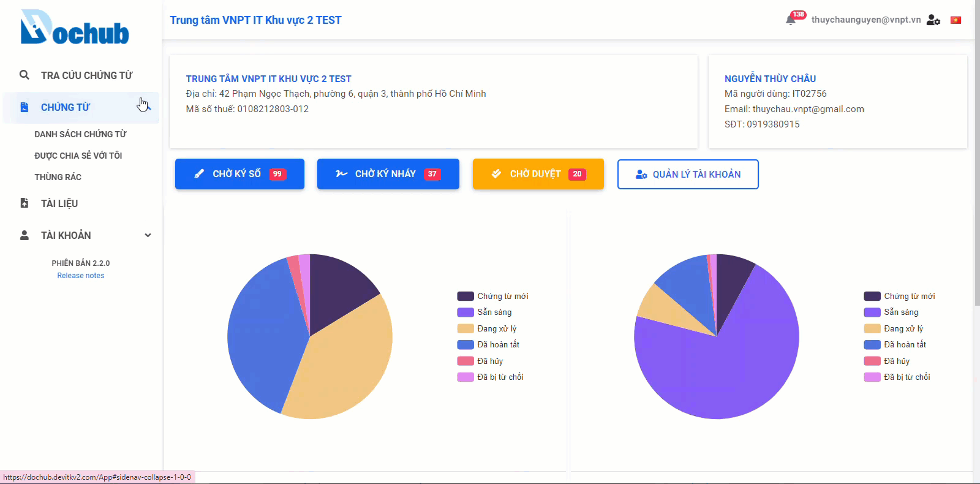Click the email thuychau.vnpt@gmail.com

(808, 109)
